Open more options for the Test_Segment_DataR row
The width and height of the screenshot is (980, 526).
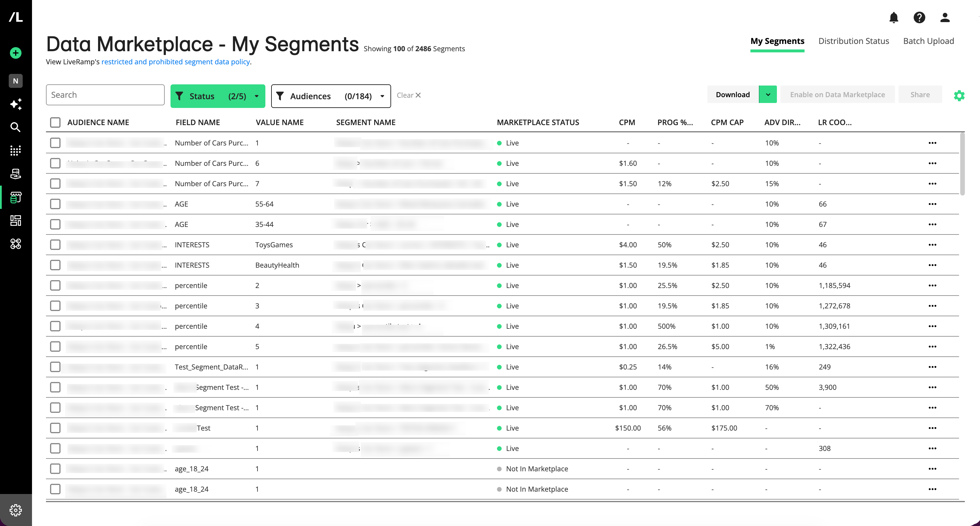pos(933,367)
